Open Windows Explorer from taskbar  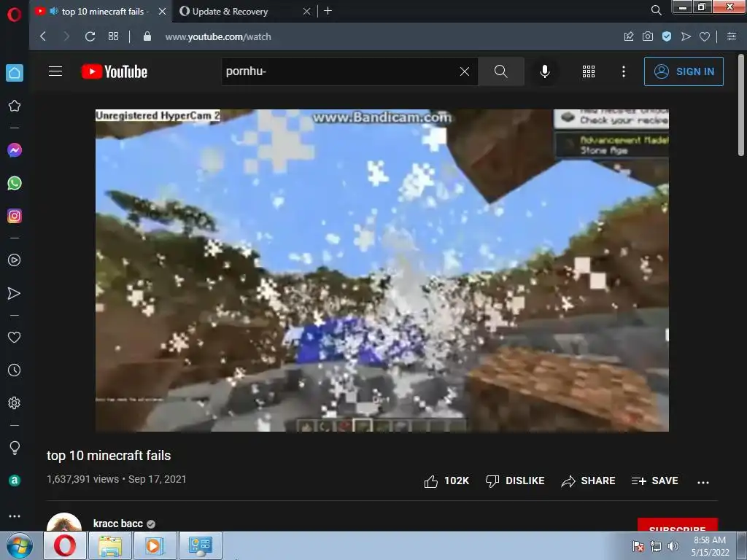(109, 545)
